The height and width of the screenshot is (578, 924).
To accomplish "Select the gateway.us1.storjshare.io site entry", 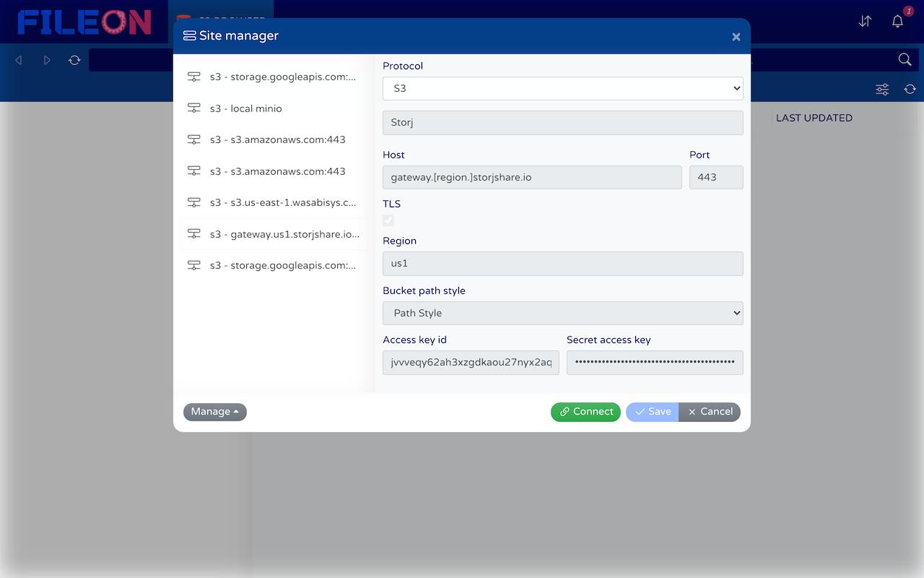I will point(274,233).
